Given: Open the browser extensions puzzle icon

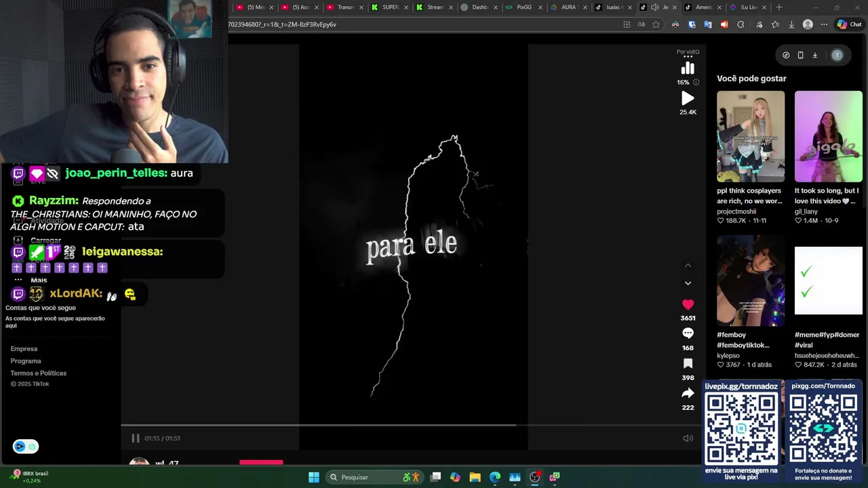Looking at the screenshot, I should [741, 24].
